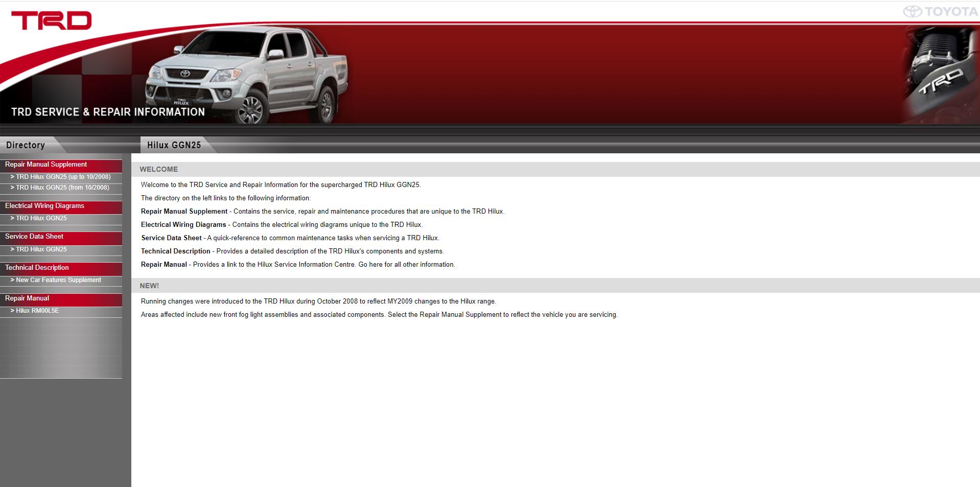Screen dimensions: 980x487
Task: Click 'The directory on the left links' sentence
Action: click(x=226, y=198)
